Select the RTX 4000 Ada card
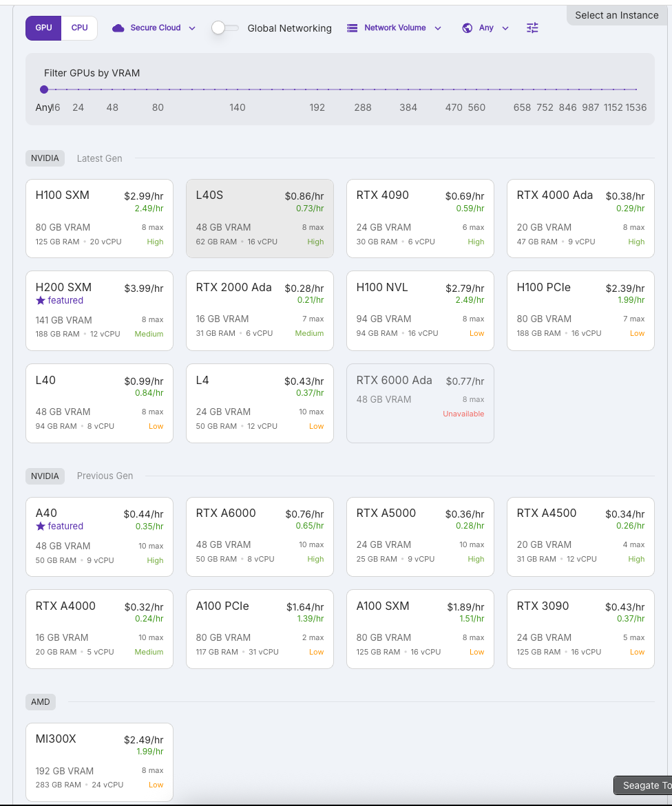The width and height of the screenshot is (672, 806). coord(580,218)
